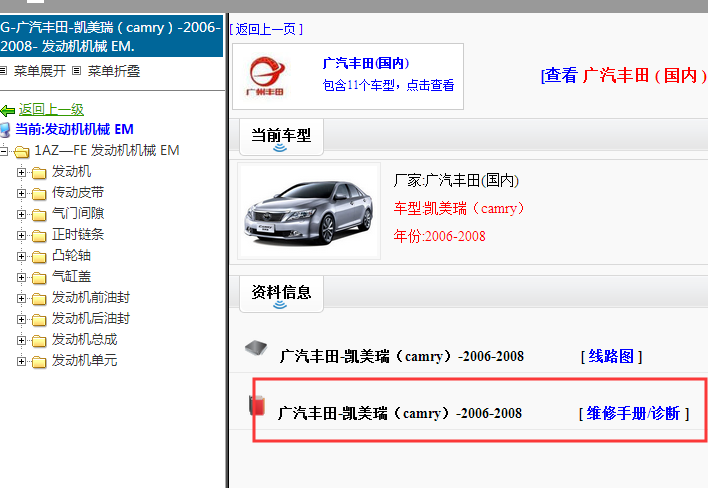Click the 维修手册 row's 广汽丰田-凯美瑞 title text
Image resolution: width=708 pixels, height=488 pixels.
(400, 413)
